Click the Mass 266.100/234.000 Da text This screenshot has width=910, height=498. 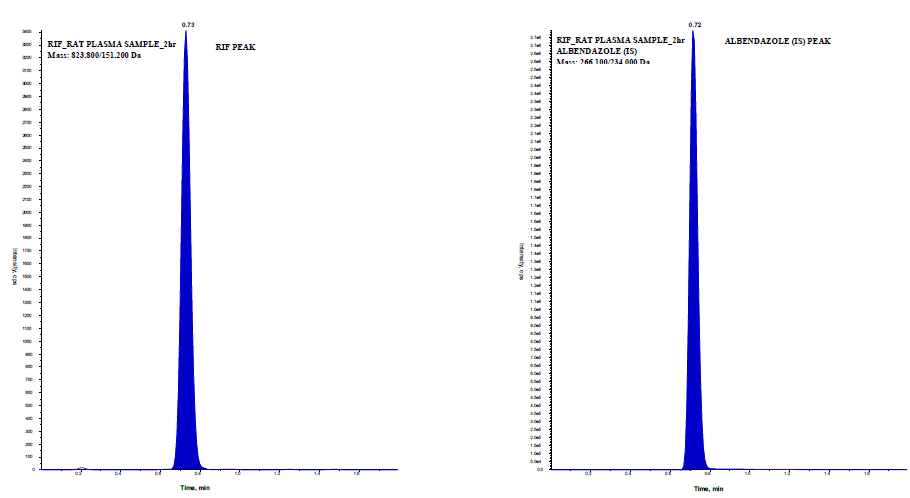click(x=604, y=62)
